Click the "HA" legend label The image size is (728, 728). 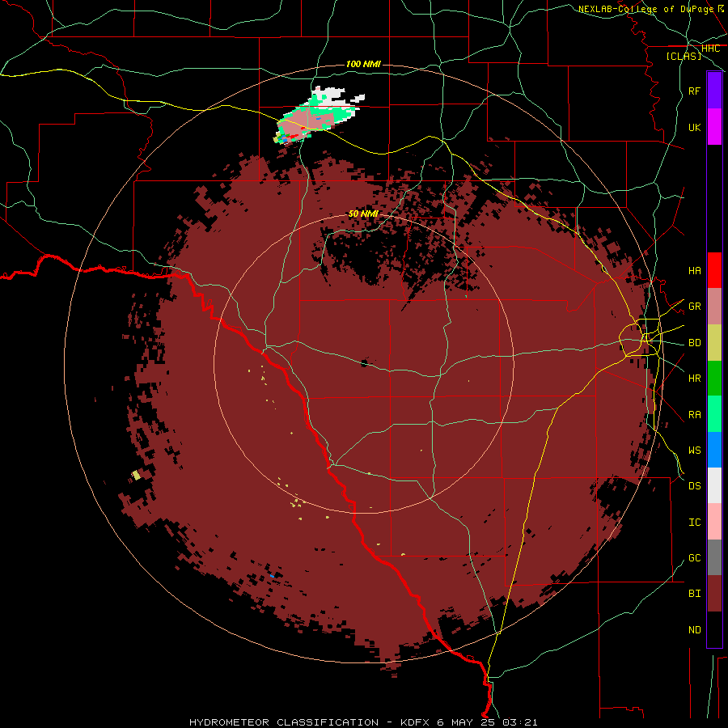pos(694,270)
